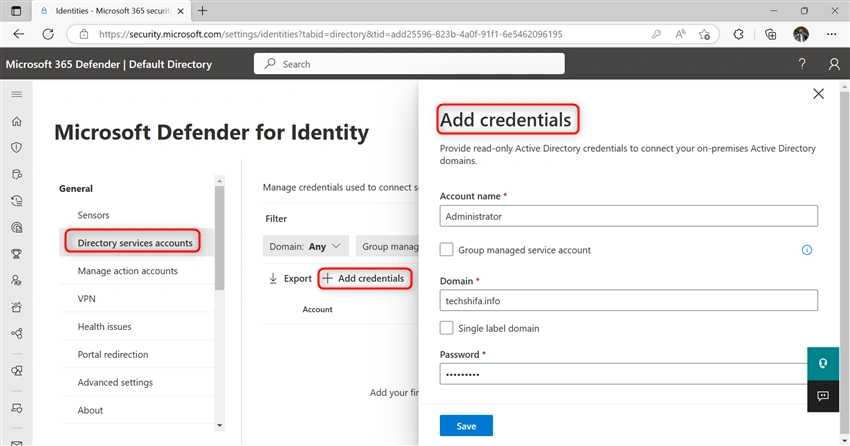Open the Partner catalog share-nodes icon
The height and width of the screenshot is (446, 850).
[x=17, y=333]
